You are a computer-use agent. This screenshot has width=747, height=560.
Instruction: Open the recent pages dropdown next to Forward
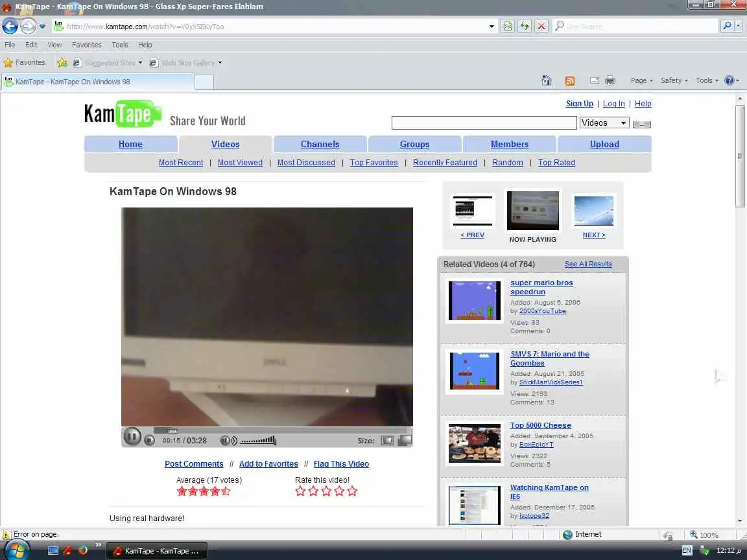[42, 26]
